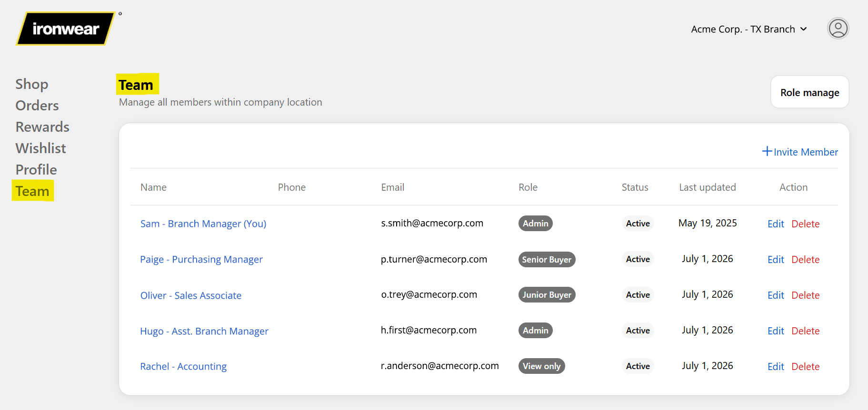Click o.trey@acmecorp.com email

[x=429, y=294]
